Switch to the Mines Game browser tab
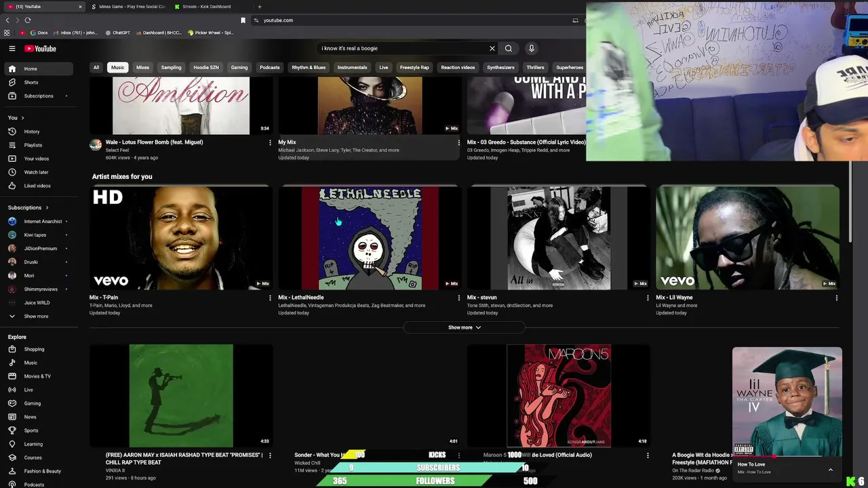The height and width of the screenshot is (488, 868). 129,7
